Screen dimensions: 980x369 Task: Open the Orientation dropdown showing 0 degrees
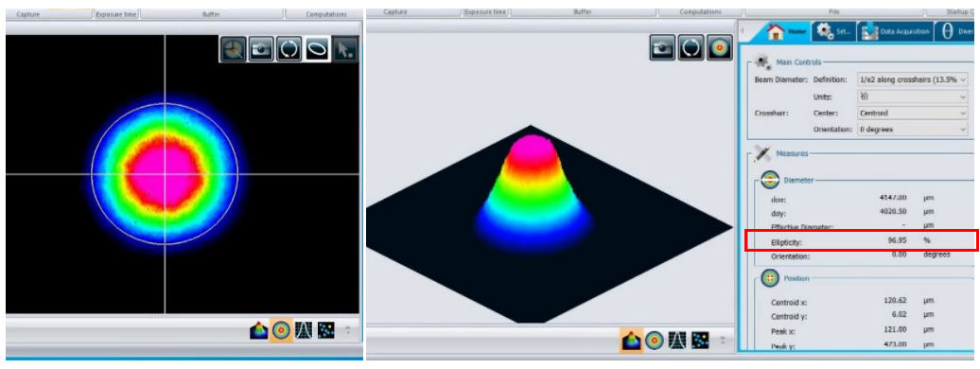point(913,130)
